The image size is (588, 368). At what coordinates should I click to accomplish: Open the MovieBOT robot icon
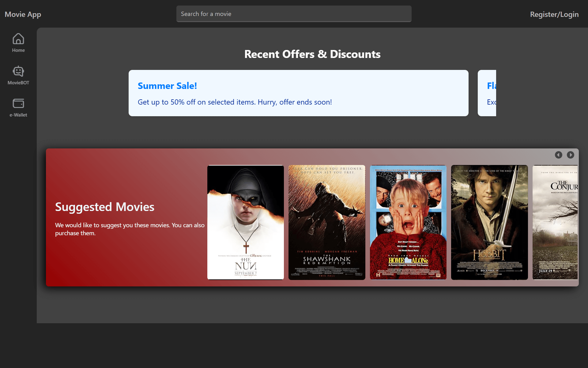[18, 71]
